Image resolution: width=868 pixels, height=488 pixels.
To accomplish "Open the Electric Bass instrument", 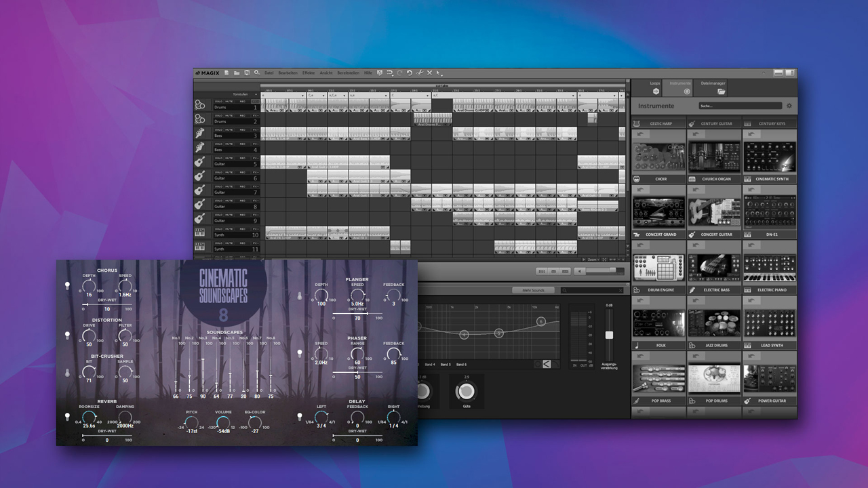I will [x=714, y=268].
